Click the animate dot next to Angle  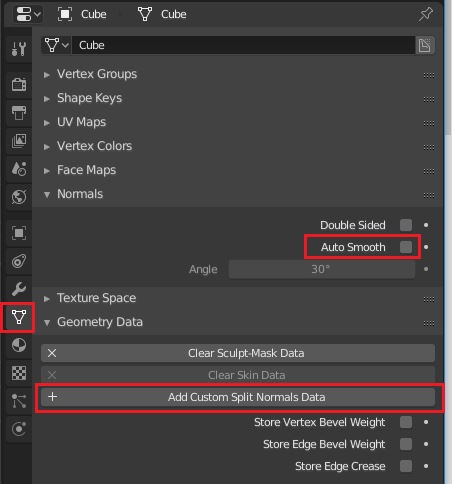tap(426, 269)
